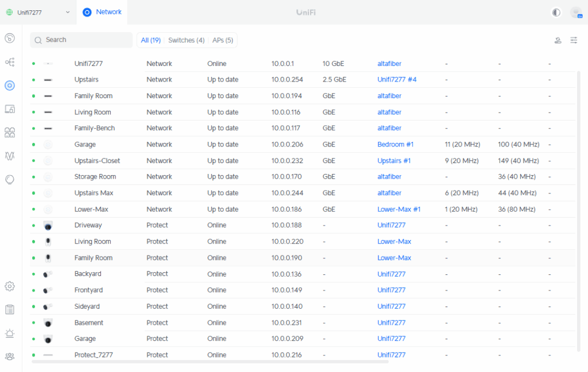The height and width of the screenshot is (372, 588).
Task: Select the All (19) filter tab
Action: (150, 40)
